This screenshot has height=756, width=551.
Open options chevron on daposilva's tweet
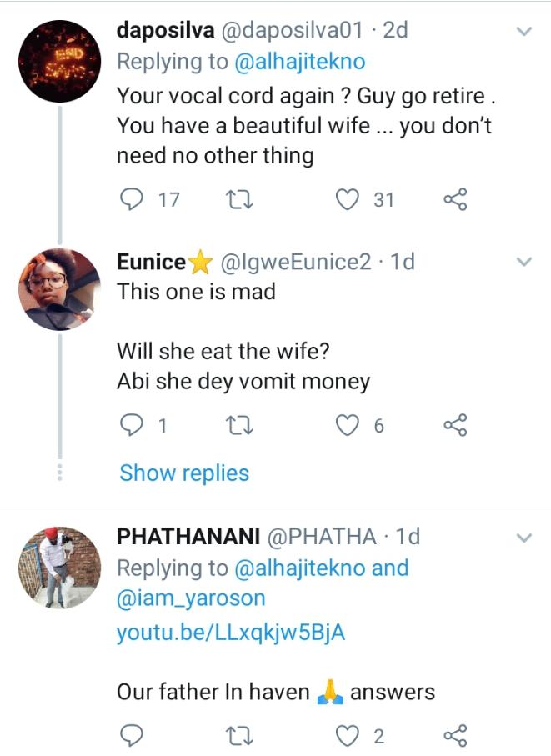tap(523, 32)
